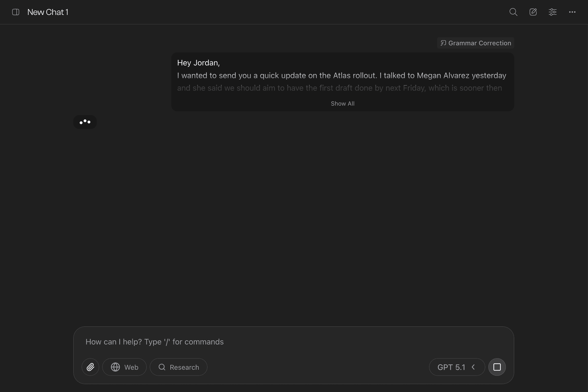Click the Hey Jordan message bubble

[x=343, y=75]
